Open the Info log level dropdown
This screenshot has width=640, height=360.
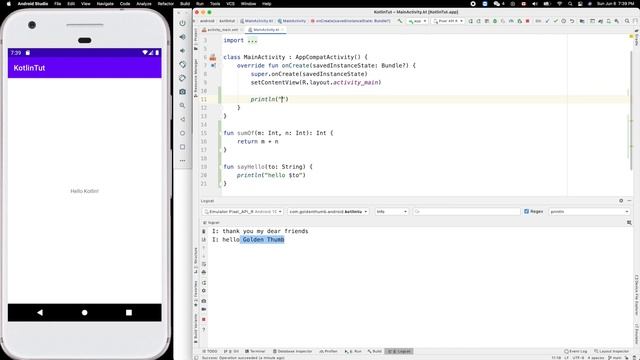click(x=391, y=211)
